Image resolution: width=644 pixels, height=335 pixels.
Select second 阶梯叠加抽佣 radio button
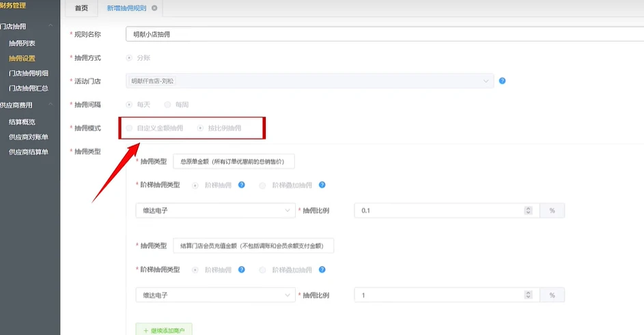[262, 270]
